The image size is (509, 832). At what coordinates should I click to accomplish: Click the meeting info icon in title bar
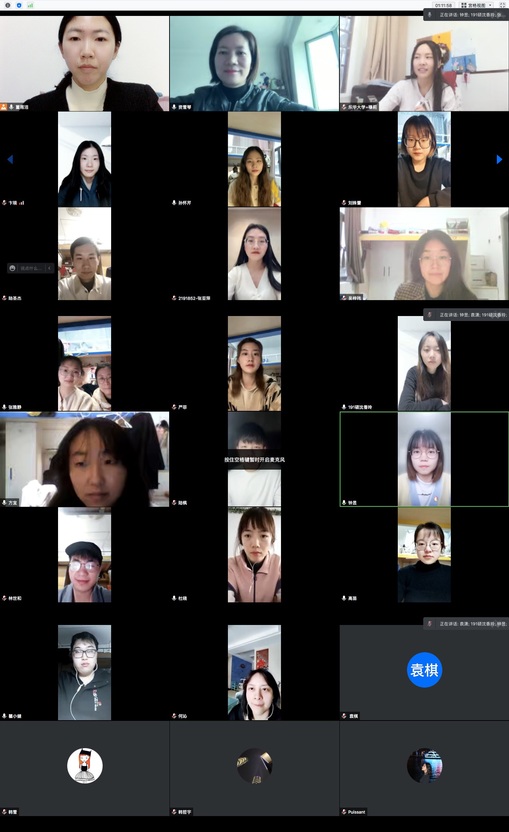pos(8,5)
